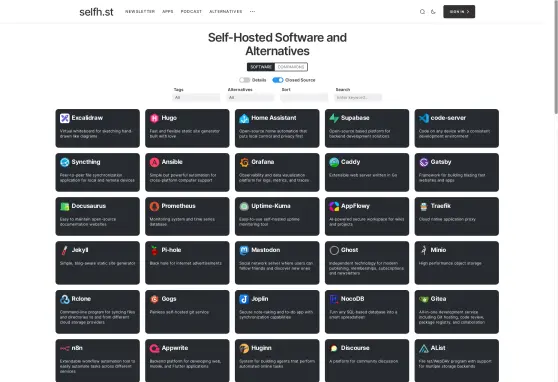Open the Tags dropdown

coord(196,98)
